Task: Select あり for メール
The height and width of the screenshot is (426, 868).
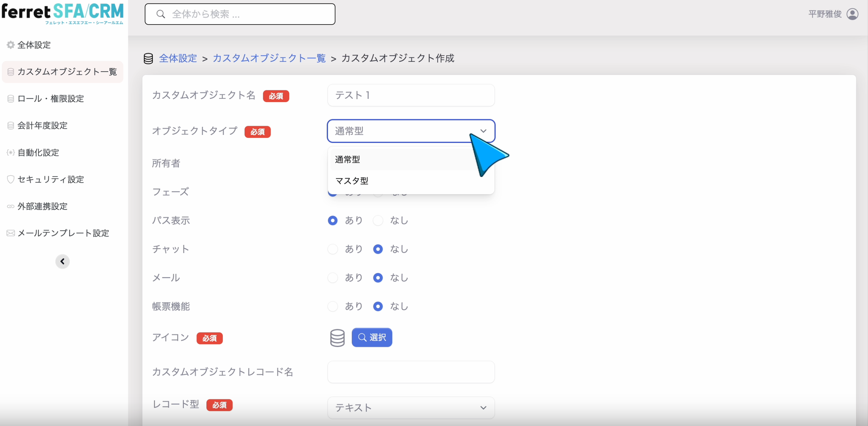Action: [x=333, y=277]
